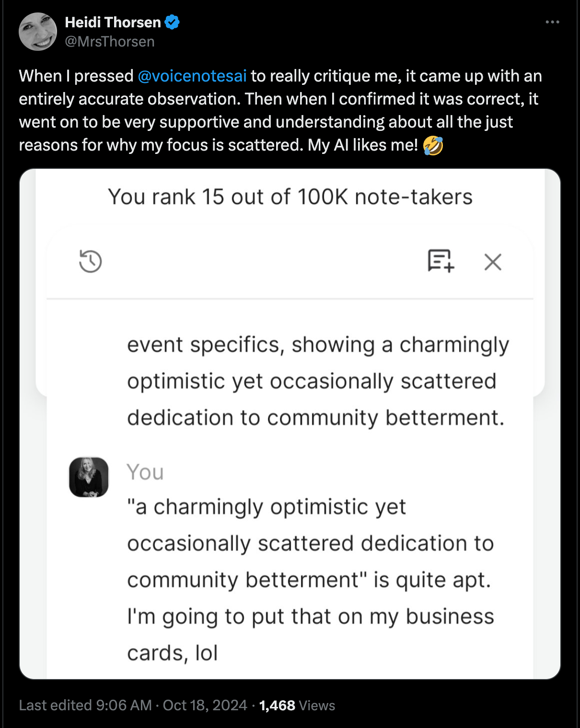Click the user avatar beside the 'You' message
Viewport: 580px width, 728px height.
(89, 477)
